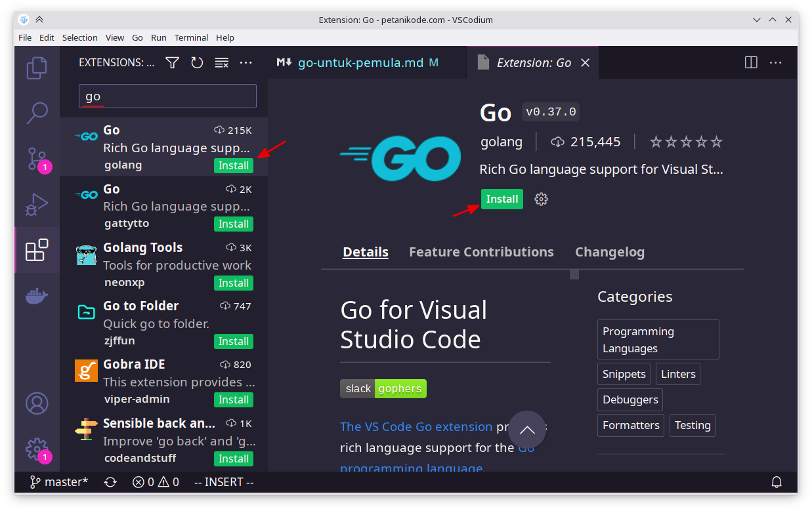Image resolution: width=812 pixels, height=511 pixels.
Task: Open the Go menu in menu bar
Action: click(x=137, y=37)
